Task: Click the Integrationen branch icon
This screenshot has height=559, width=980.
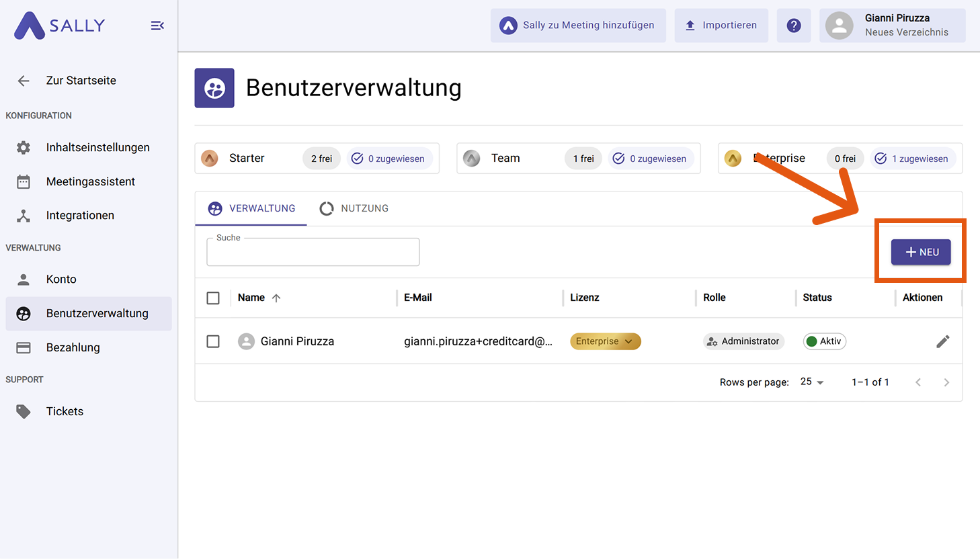Action: pyautogui.click(x=24, y=215)
